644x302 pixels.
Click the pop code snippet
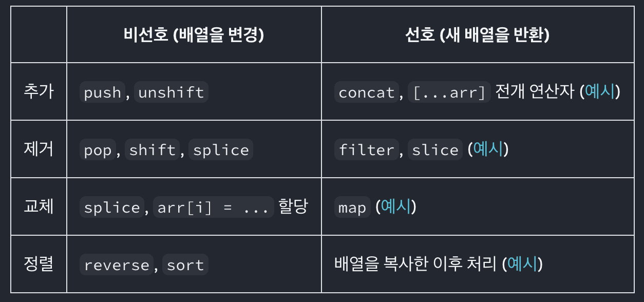click(x=98, y=150)
